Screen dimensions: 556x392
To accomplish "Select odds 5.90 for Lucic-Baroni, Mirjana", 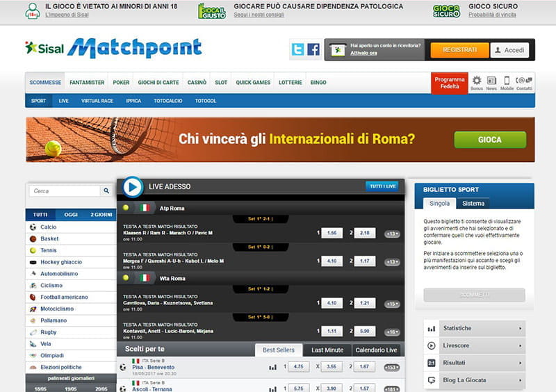I will click(x=364, y=332).
